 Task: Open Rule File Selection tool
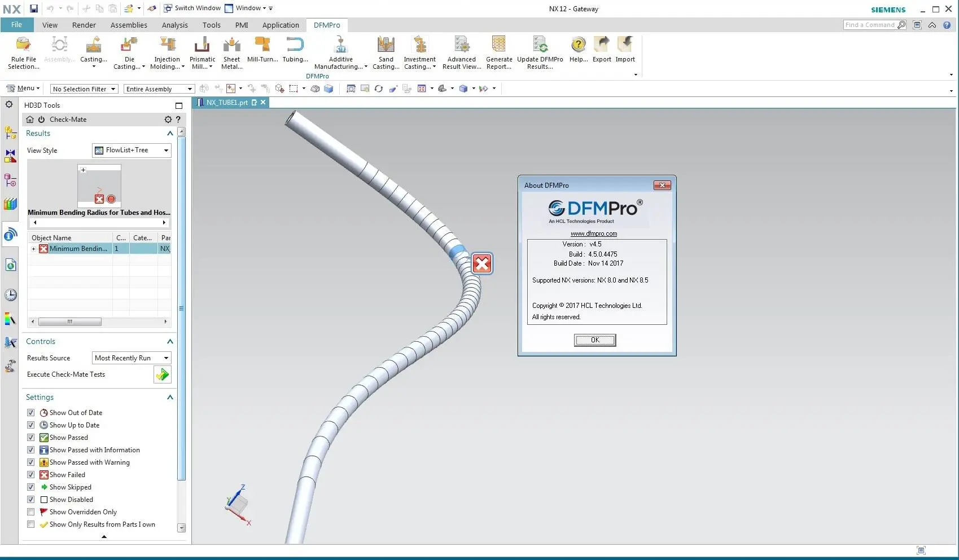click(23, 52)
